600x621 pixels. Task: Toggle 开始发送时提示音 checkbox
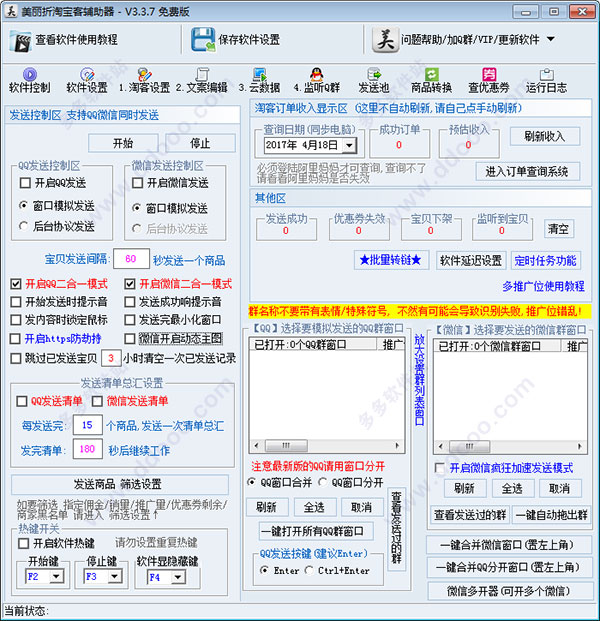coord(15,302)
